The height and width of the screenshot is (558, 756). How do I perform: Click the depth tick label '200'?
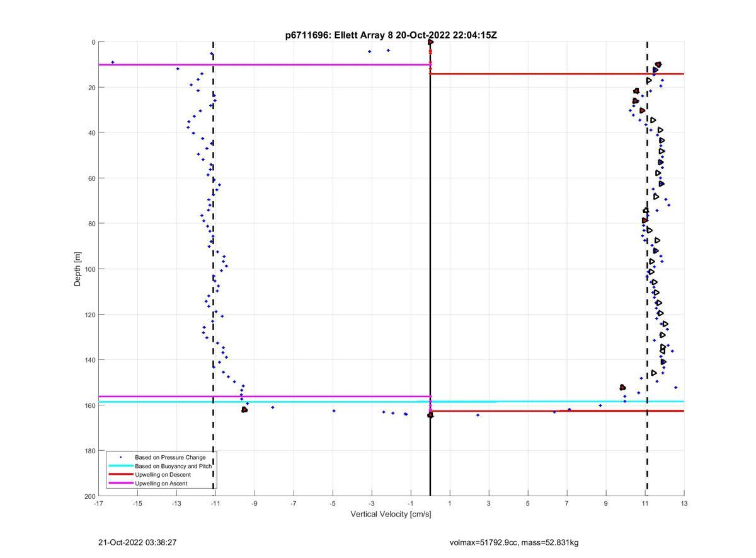(x=89, y=496)
